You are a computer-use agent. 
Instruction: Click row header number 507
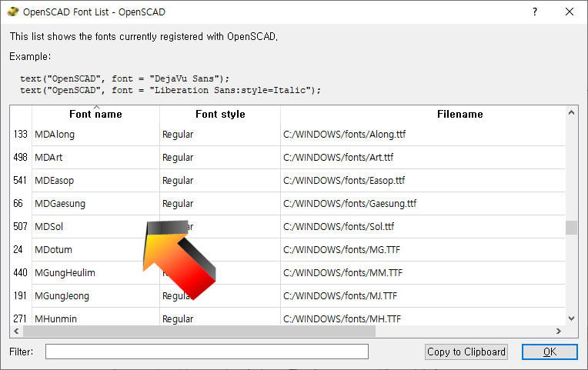click(x=21, y=226)
